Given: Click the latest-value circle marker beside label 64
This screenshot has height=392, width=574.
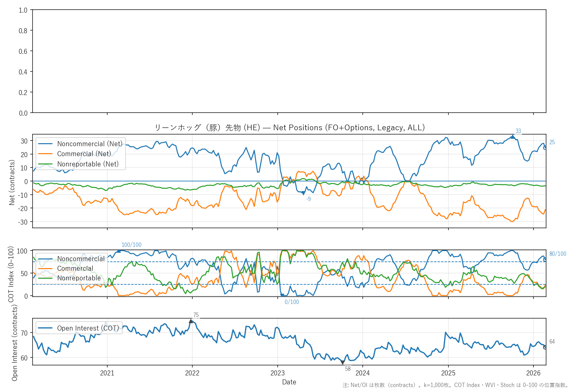Looking at the screenshot, I should point(545,347).
